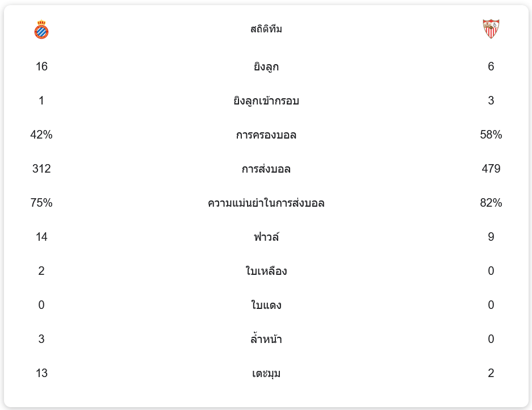Select the สถิติทีม header title
The width and height of the screenshot is (532, 410).
266,29
